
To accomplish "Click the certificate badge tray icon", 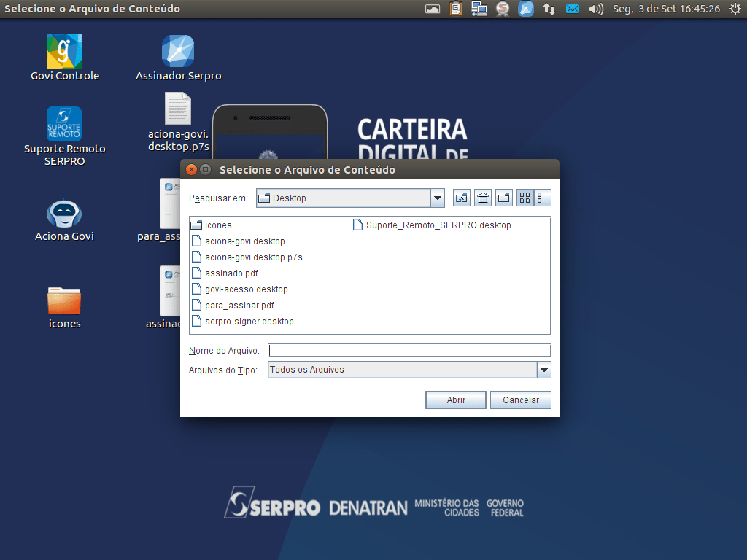I will pos(503,9).
